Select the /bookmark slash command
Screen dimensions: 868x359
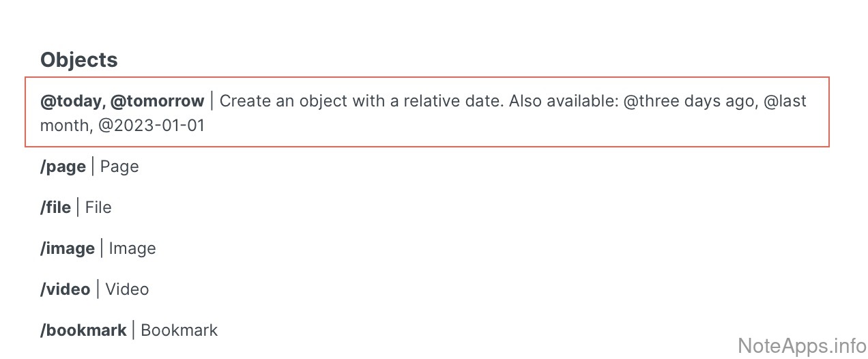[83, 330]
